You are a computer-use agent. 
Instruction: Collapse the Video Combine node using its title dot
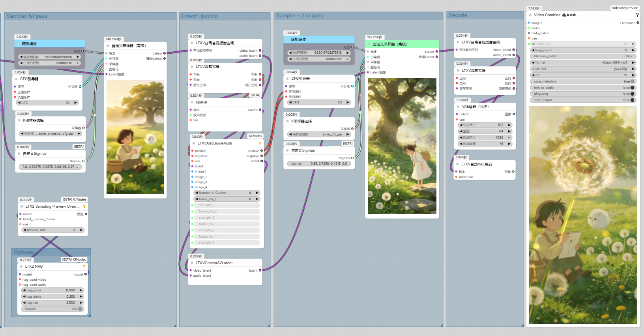(x=530, y=15)
